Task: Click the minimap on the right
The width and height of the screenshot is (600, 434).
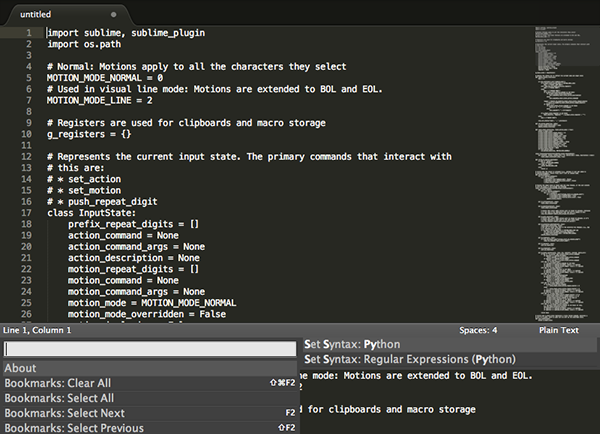Action: (x=565, y=174)
